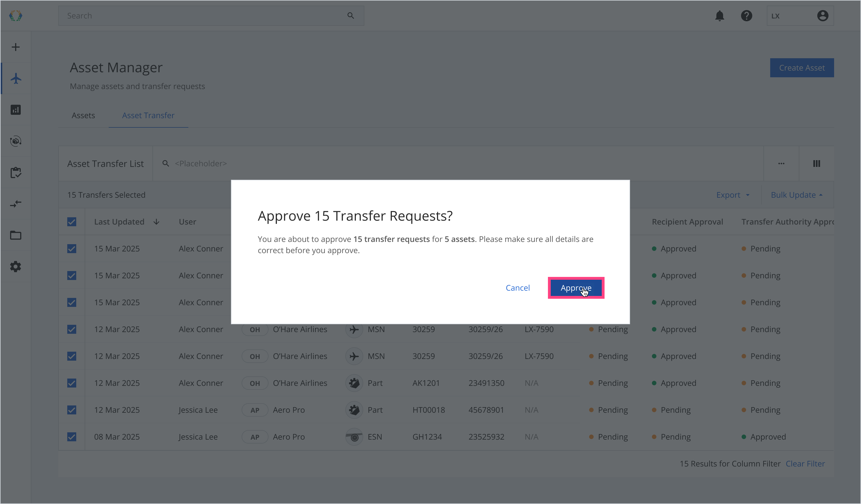Sort by Last Updated column header
861x504 pixels.
(x=119, y=222)
